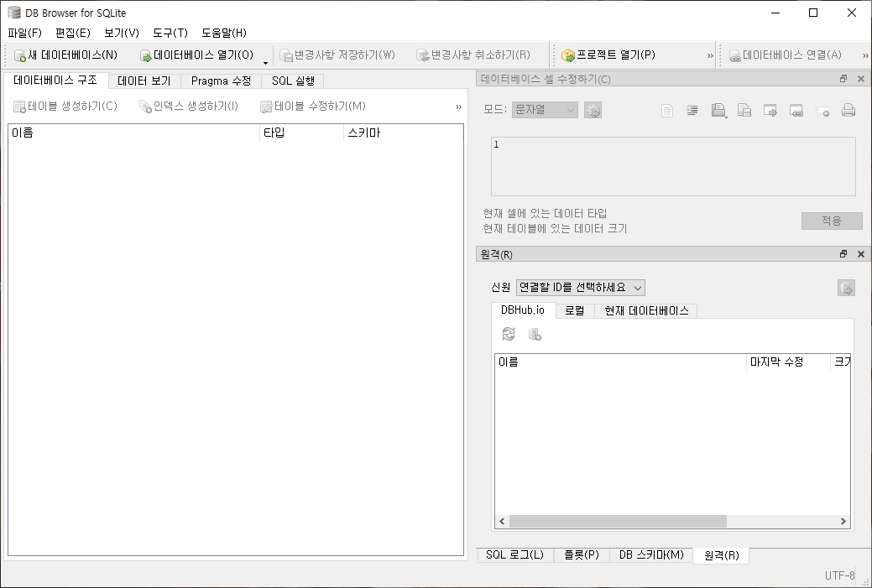Open the 보기(V) menu
The image size is (872, 588).
121,33
